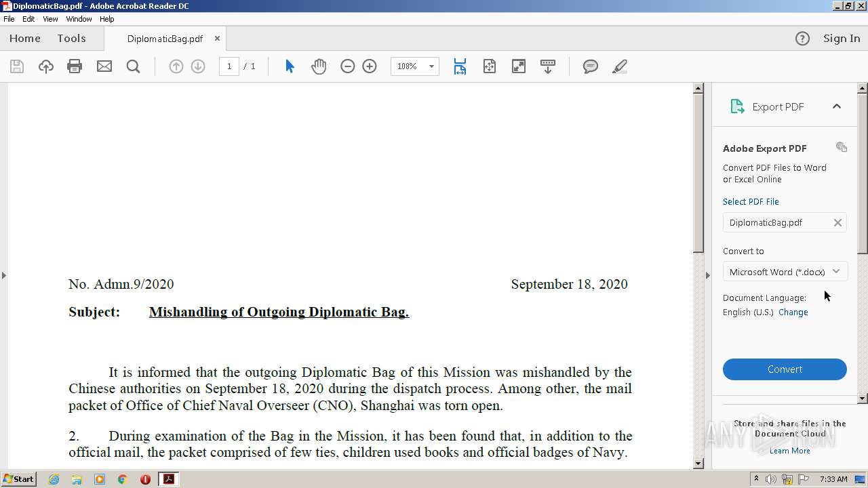The width and height of the screenshot is (868, 488).
Task: Open the Convert to format dropdown
Action: (785, 272)
